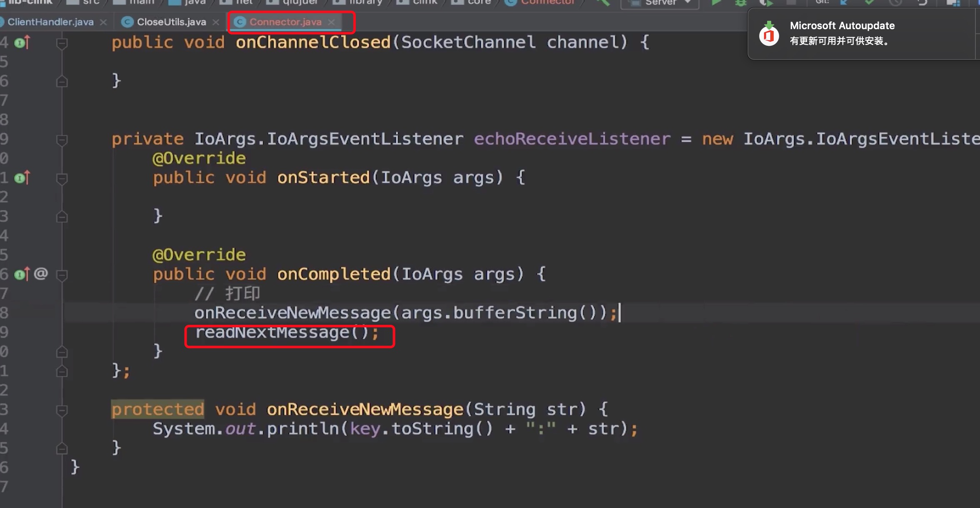The height and width of the screenshot is (508, 980).
Task: Click fold end marker at onReceiveNewMessage closing brace
Action: (x=62, y=448)
